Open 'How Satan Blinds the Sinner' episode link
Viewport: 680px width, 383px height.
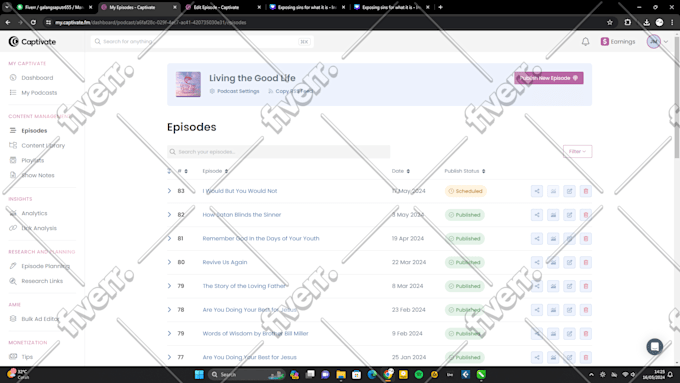click(242, 215)
